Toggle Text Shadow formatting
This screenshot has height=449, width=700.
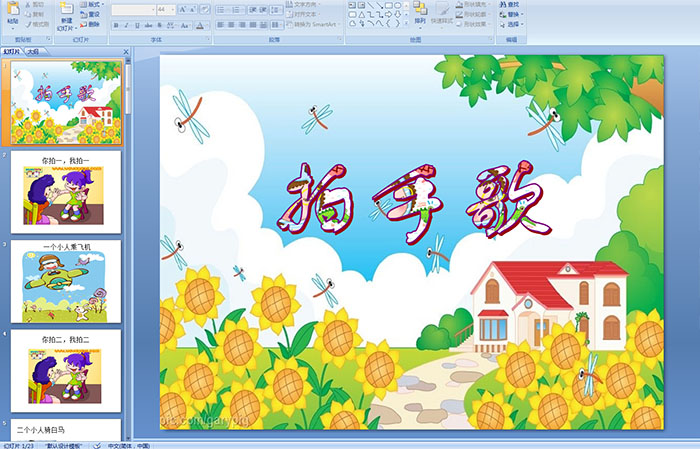tap(159, 25)
